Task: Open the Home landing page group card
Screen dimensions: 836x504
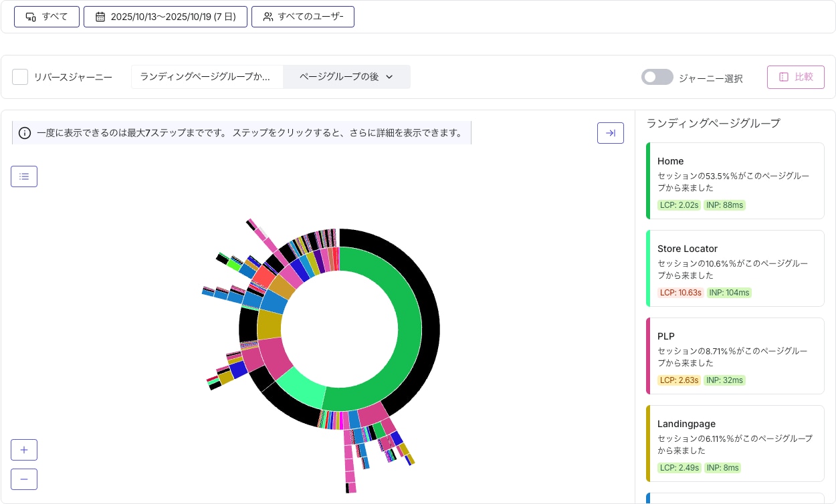Action: click(735, 180)
